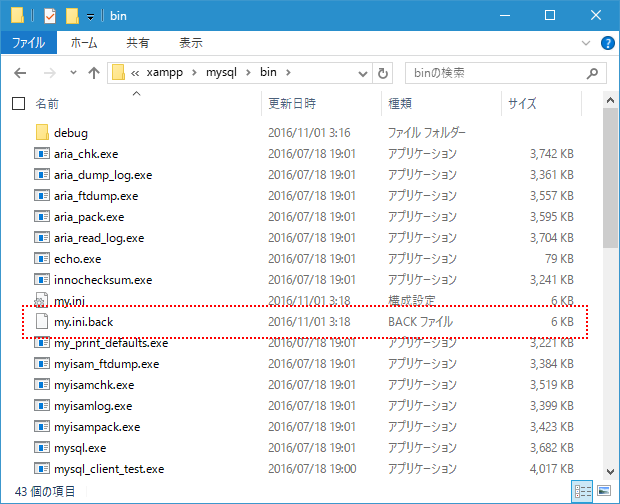This screenshot has height=504, width=620.
Task: Select the aria_dump_log.exe file icon
Action: pyautogui.click(x=42, y=174)
